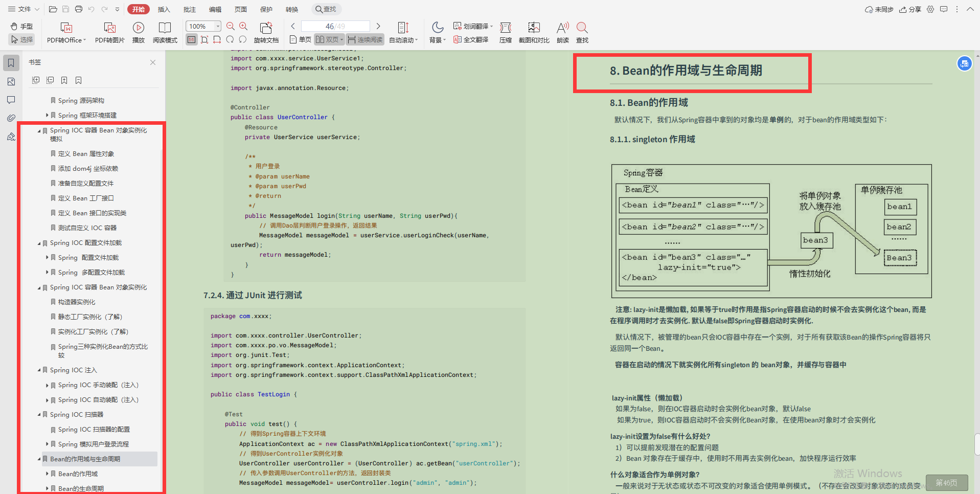Switch to the 编辑 tab
The image size is (980, 494).
point(215,9)
